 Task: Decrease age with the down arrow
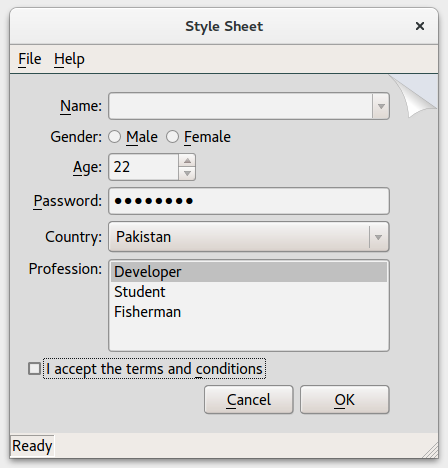point(187,173)
